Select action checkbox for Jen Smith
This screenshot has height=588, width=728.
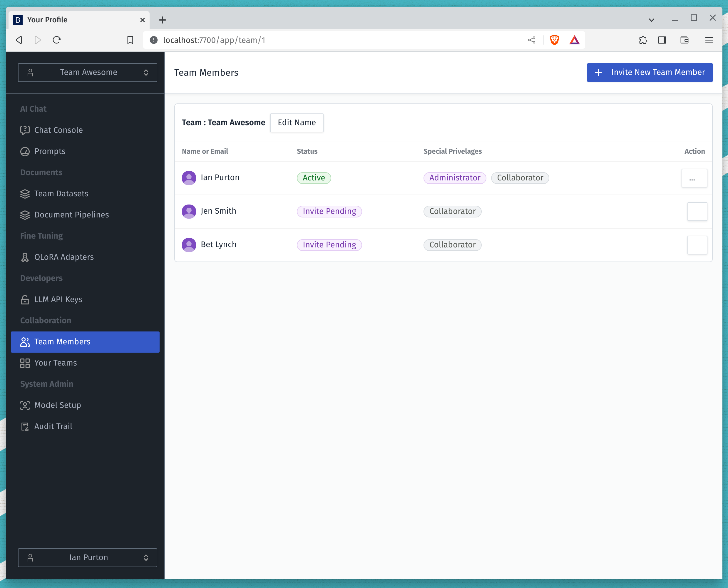[697, 211]
